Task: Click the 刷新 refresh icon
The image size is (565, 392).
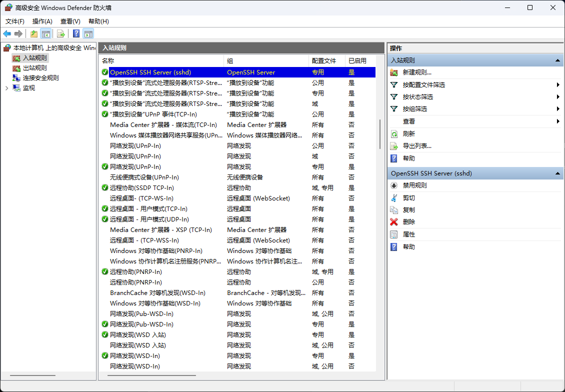Action: [x=394, y=134]
